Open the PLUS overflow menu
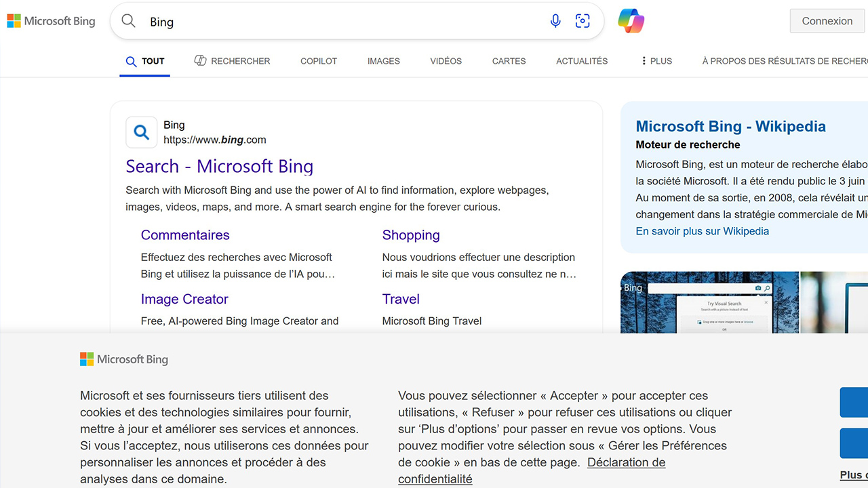This screenshot has width=868, height=488. (655, 61)
